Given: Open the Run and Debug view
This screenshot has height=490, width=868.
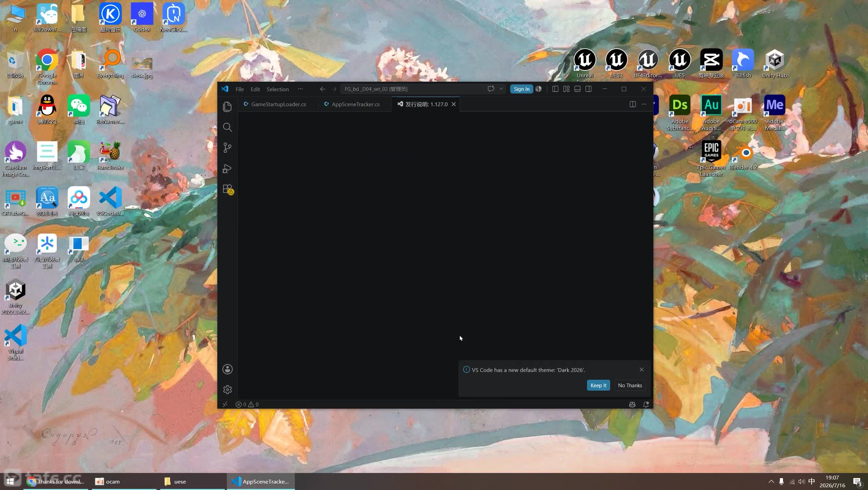Looking at the screenshot, I should [227, 168].
